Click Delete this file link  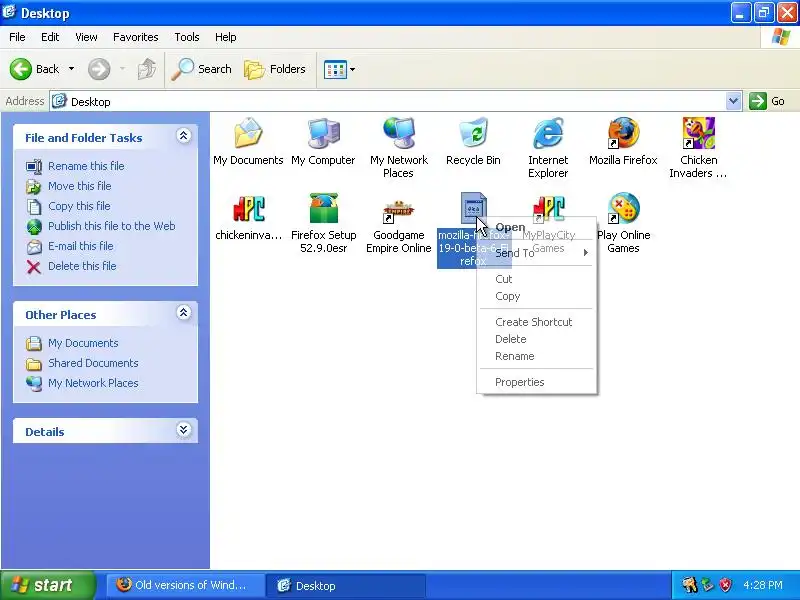pos(82,266)
